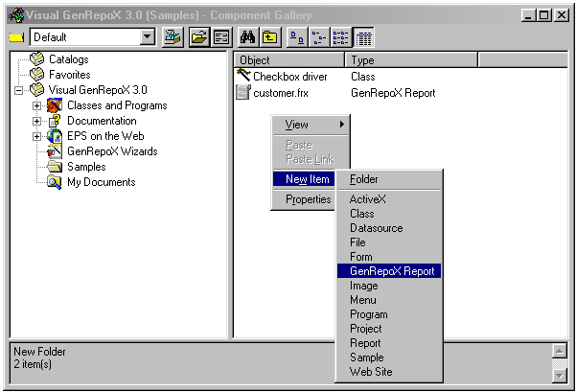576x392 pixels.
Task: Switch to List view
Action: pos(342,37)
